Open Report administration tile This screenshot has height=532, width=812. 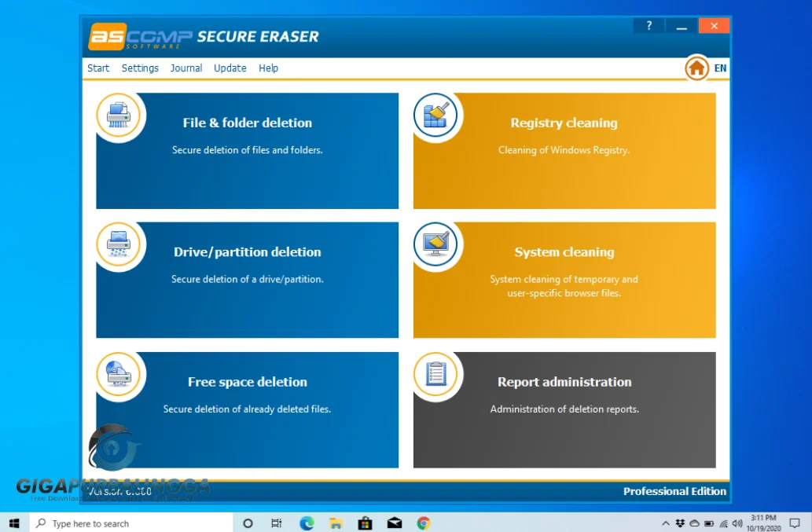pyautogui.click(x=564, y=410)
